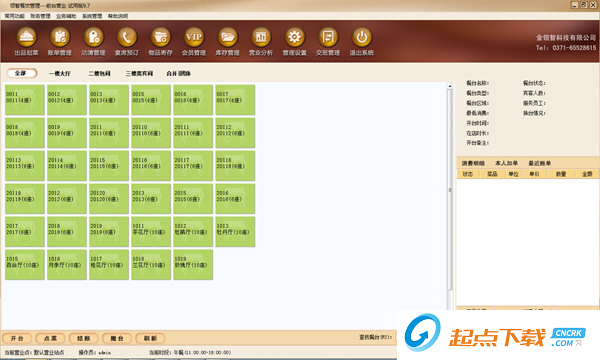
Task: Click the 单价 column header
Action: point(534,174)
